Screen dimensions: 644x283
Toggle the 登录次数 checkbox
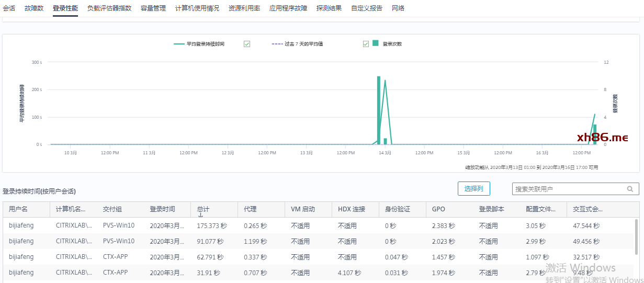[x=366, y=44]
